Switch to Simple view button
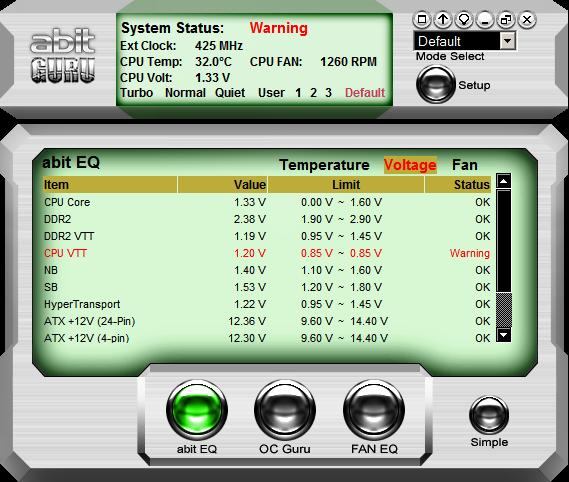The image size is (569, 482). pyautogui.click(x=489, y=415)
